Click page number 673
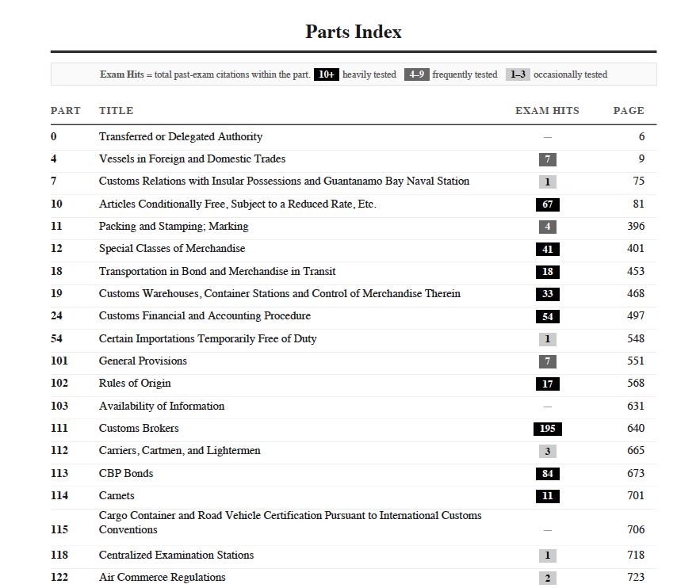This screenshot has width=700, height=588. click(x=636, y=473)
